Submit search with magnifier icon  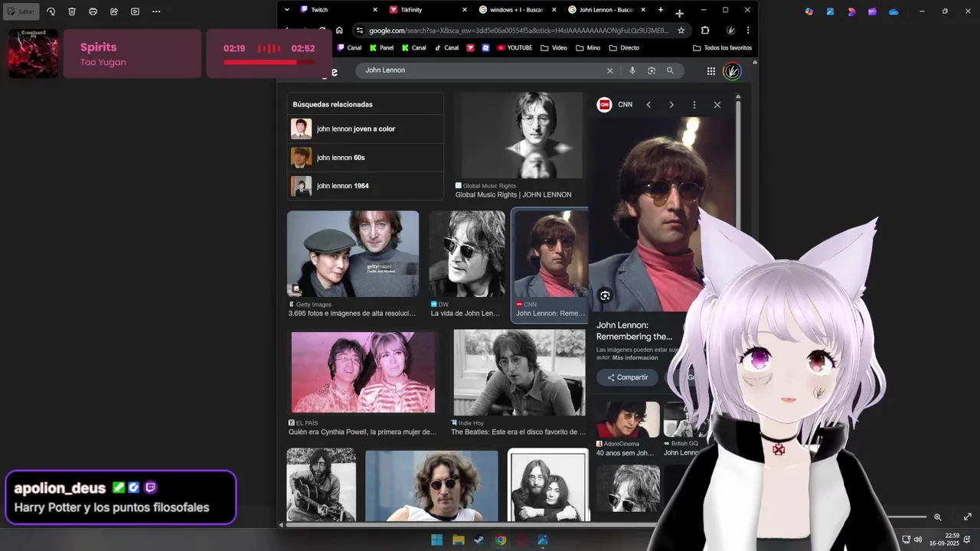point(670,70)
